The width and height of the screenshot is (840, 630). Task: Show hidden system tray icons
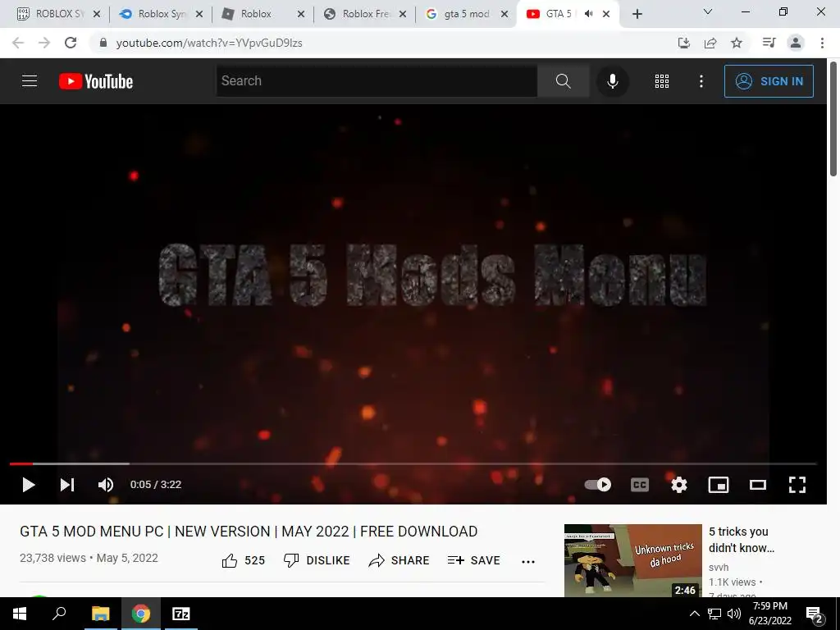[x=694, y=614]
